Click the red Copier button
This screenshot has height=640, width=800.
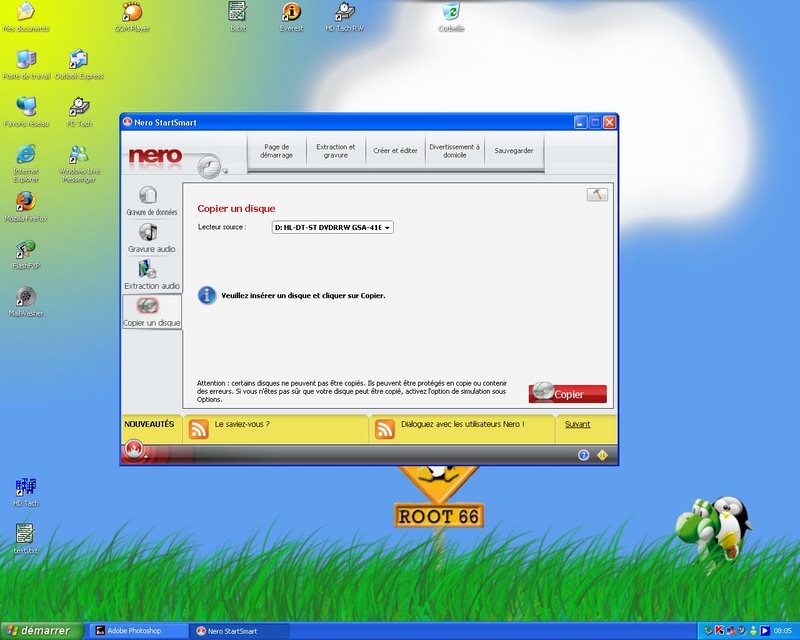coord(568,394)
